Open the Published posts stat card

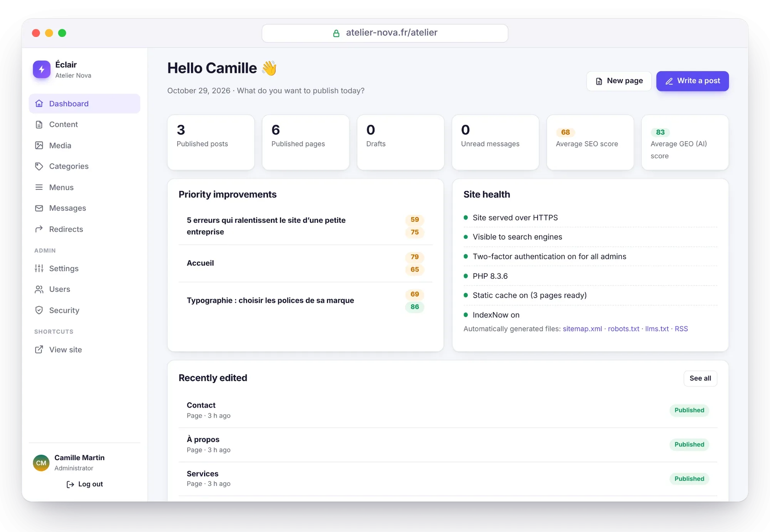point(211,142)
